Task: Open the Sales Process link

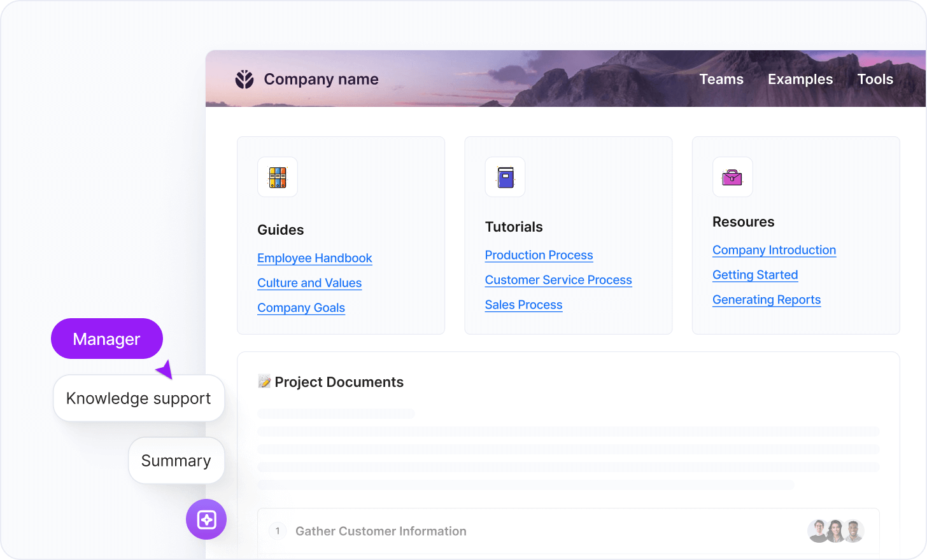Action: 523,305
